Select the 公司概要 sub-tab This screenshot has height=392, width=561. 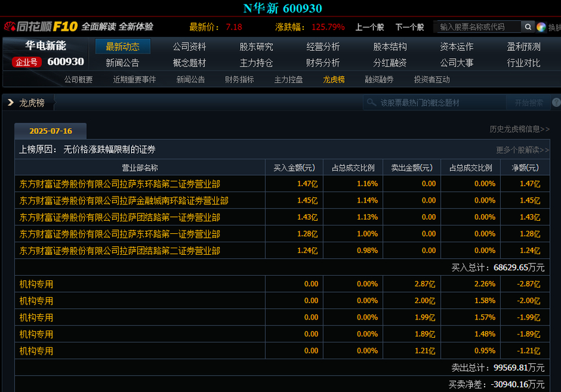(x=78, y=80)
